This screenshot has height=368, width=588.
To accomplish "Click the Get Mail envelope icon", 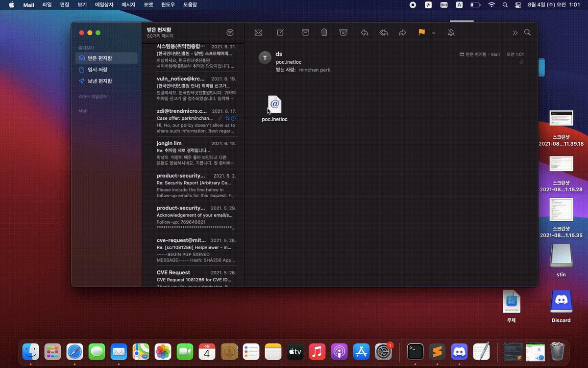I will click(258, 32).
